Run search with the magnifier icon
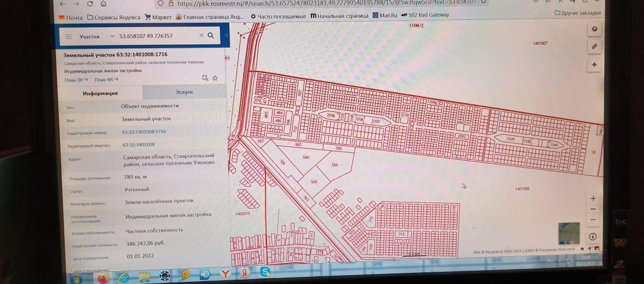Image resolution: width=644 pixels, height=284 pixels. tap(210, 35)
